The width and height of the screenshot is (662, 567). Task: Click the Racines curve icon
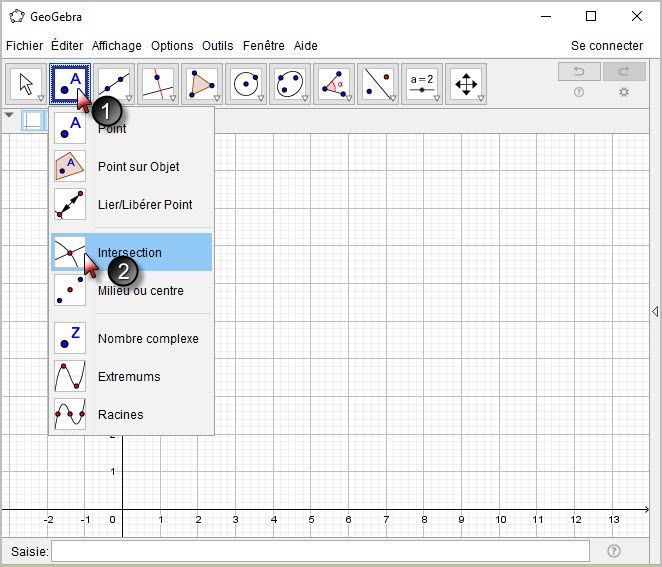70,414
